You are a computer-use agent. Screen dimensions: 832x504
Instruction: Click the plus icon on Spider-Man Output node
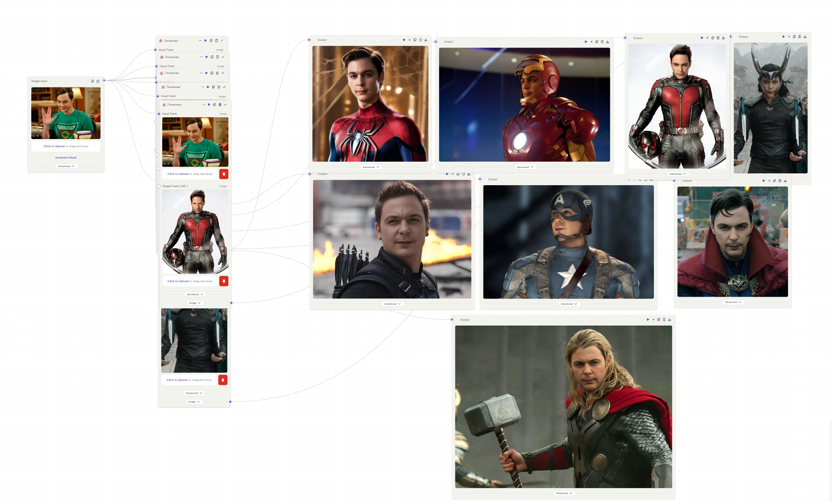tap(410, 40)
